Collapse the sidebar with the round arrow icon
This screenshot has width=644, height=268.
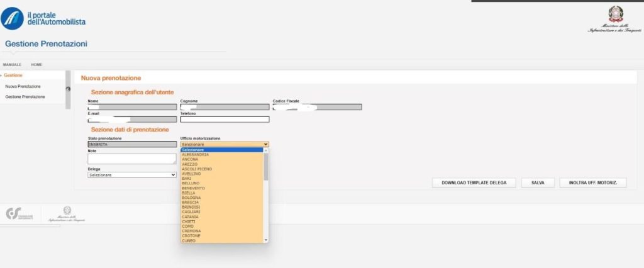(68, 89)
